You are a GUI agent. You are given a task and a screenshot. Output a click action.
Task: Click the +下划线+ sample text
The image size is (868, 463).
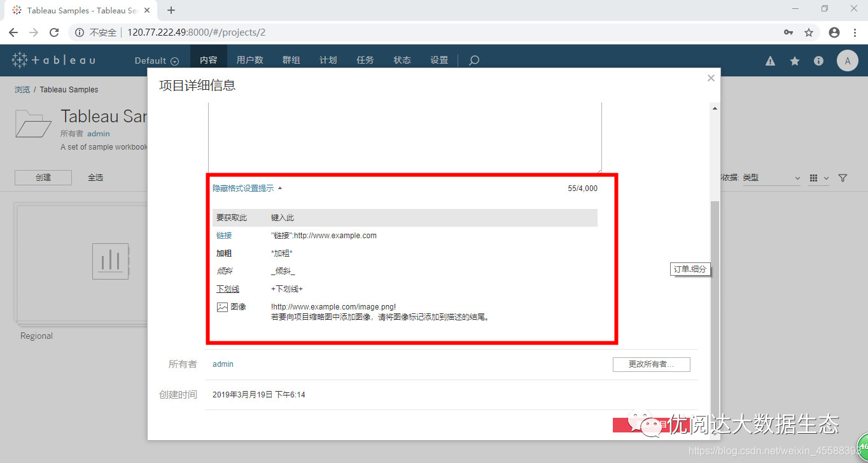point(287,289)
